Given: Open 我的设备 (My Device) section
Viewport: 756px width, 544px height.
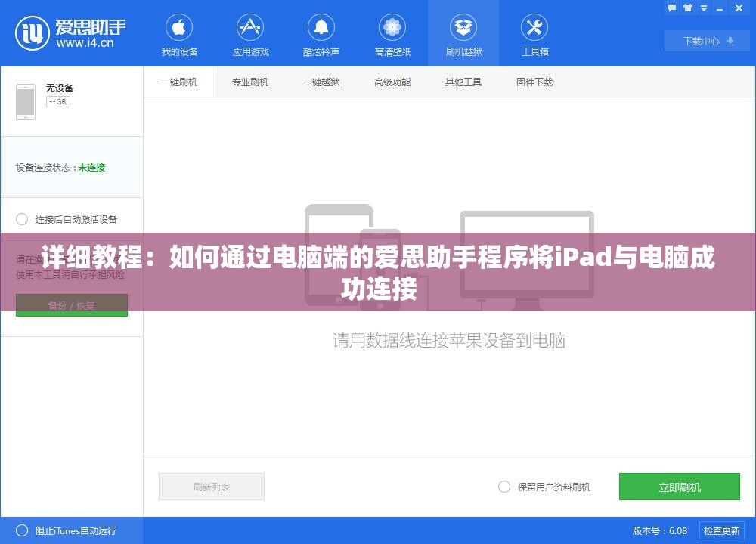Looking at the screenshot, I should 179,36.
